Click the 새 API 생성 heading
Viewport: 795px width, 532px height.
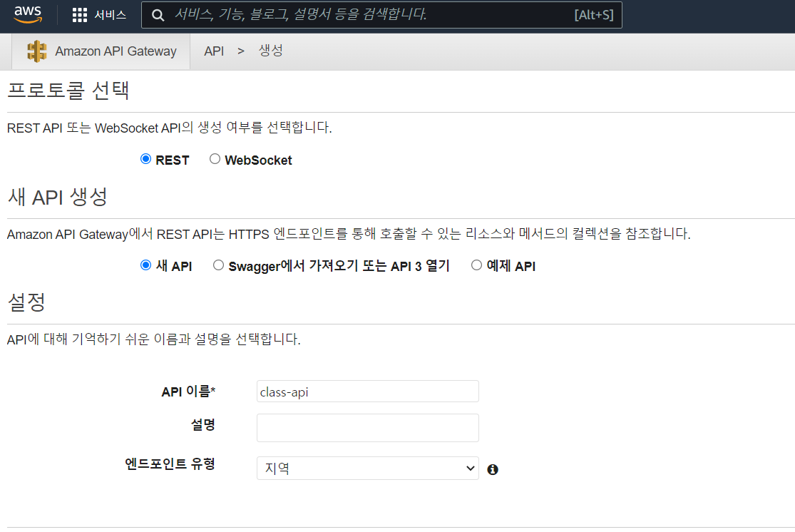pos(57,197)
